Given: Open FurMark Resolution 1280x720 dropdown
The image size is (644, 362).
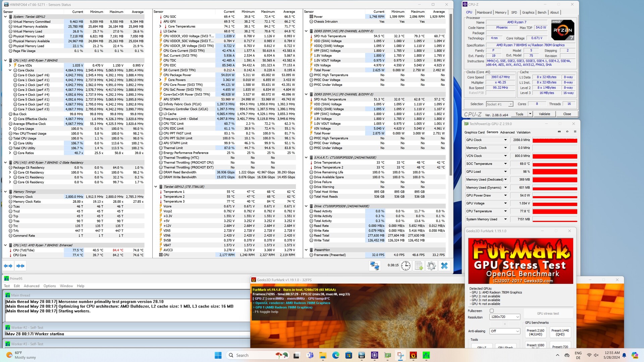Looking at the screenshot, I should click(x=504, y=317).
